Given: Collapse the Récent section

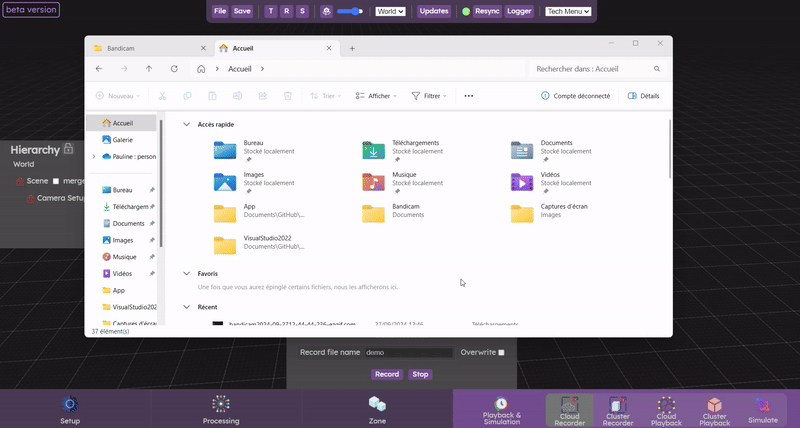Looking at the screenshot, I should pyautogui.click(x=187, y=307).
